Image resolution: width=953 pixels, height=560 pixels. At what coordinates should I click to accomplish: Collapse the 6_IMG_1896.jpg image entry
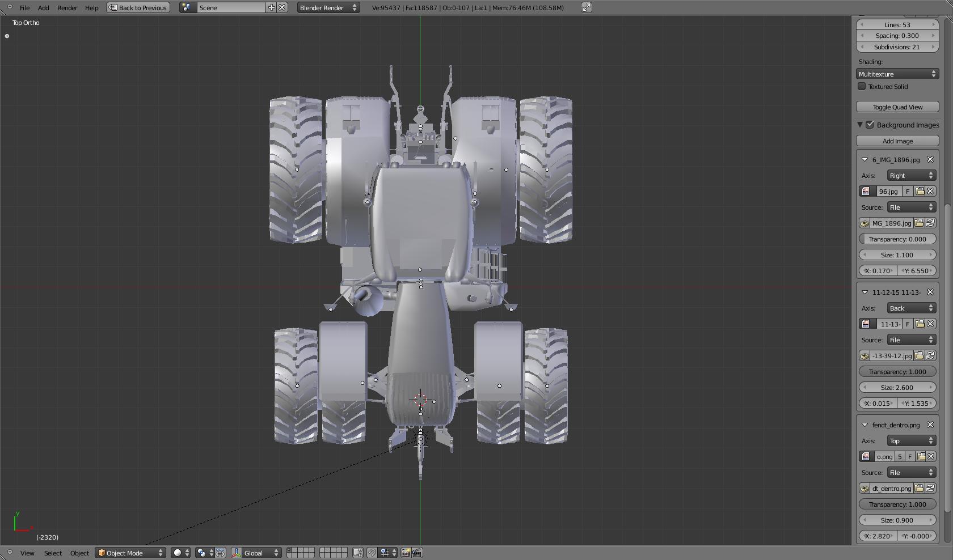pyautogui.click(x=865, y=160)
